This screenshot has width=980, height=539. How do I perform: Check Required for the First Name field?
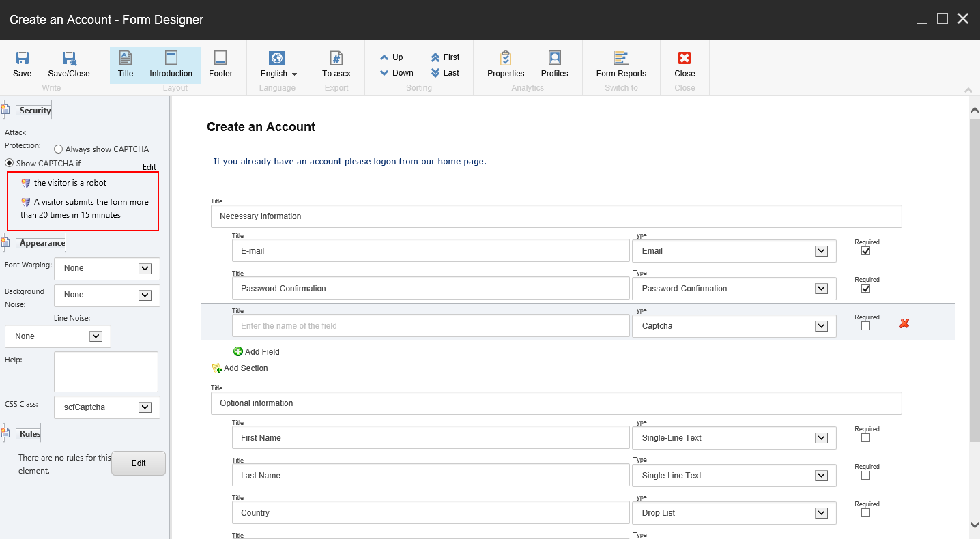(865, 438)
